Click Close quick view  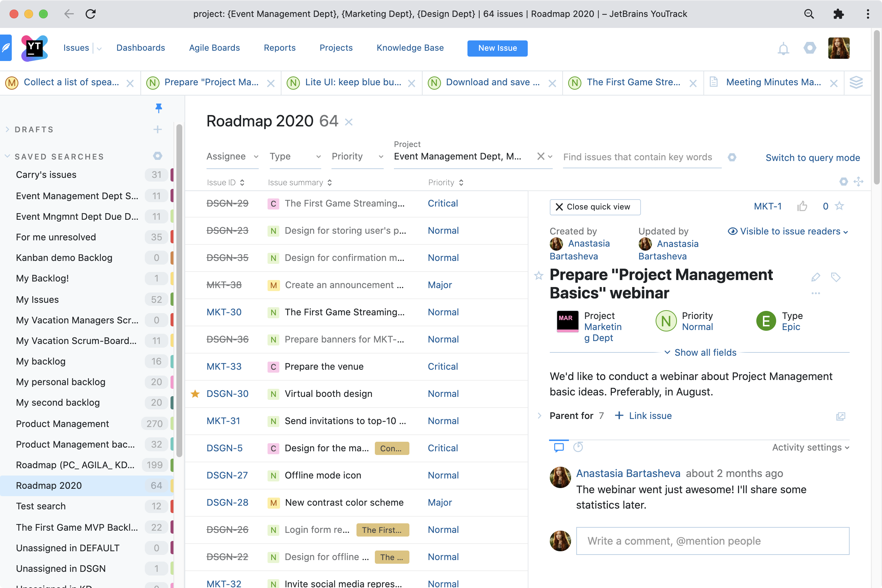tap(595, 207)
